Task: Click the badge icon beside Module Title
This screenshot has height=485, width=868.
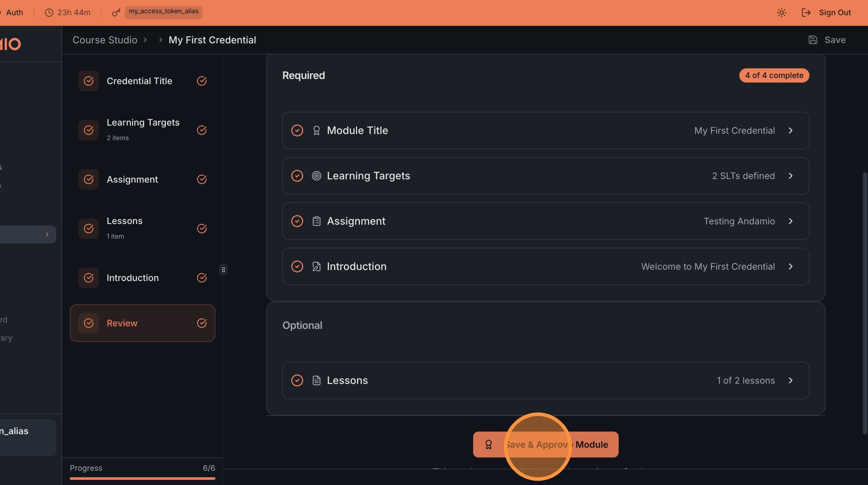Action: click(x=316, y=130)
